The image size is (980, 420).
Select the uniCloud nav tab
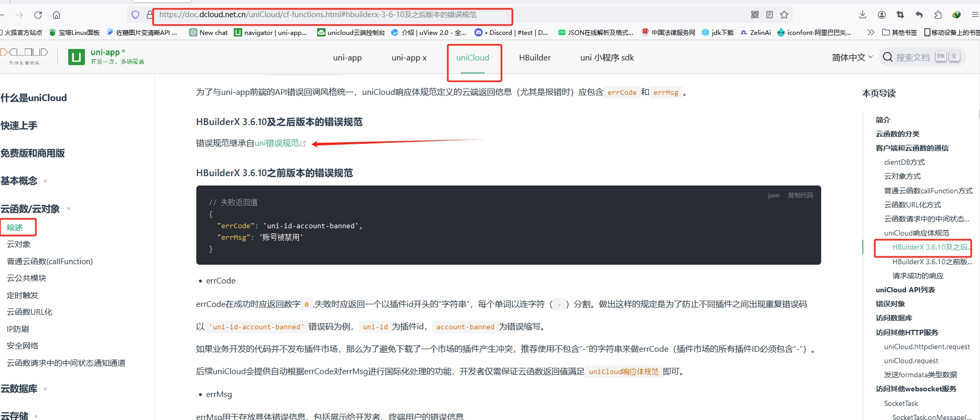(x=473, y=58)
